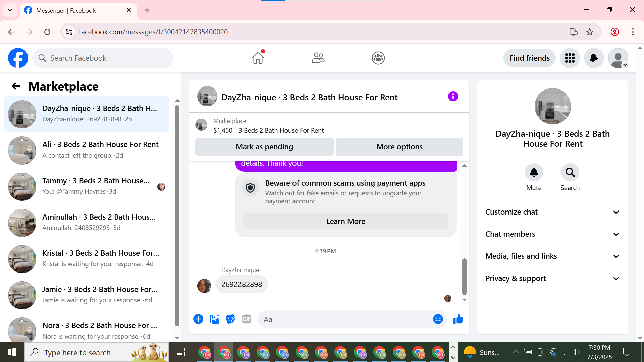Click the purple conversation info icon
Image resolution: width=644 pixels, height=362 pixels.
(x=453, y=97)
